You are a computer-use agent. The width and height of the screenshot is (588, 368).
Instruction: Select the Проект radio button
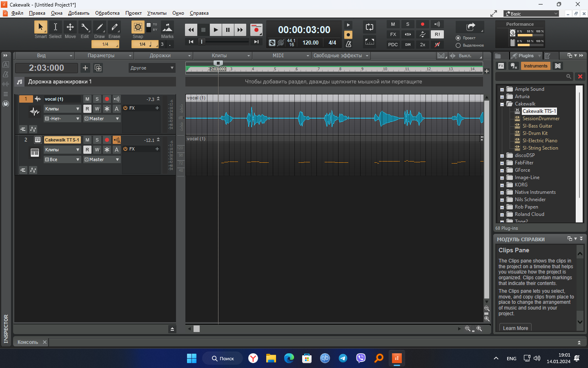pyautogui.click(x=458, y=38)
